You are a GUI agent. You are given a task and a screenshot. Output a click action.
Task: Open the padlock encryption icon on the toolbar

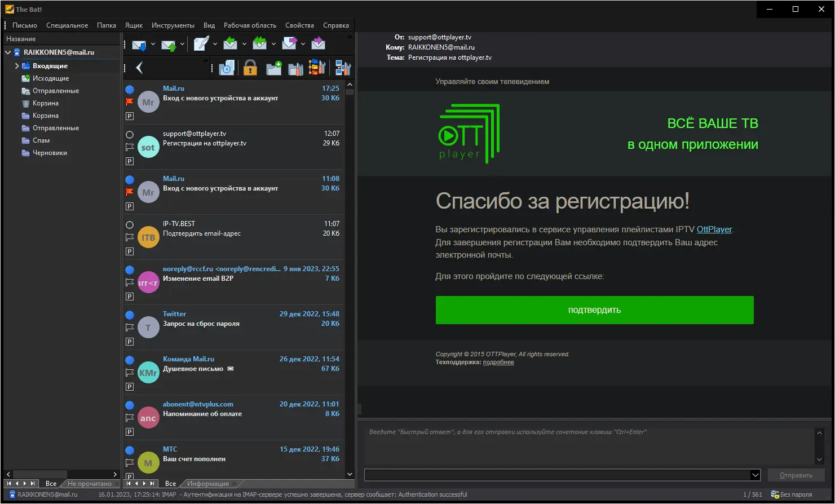[x=251, y=68]
